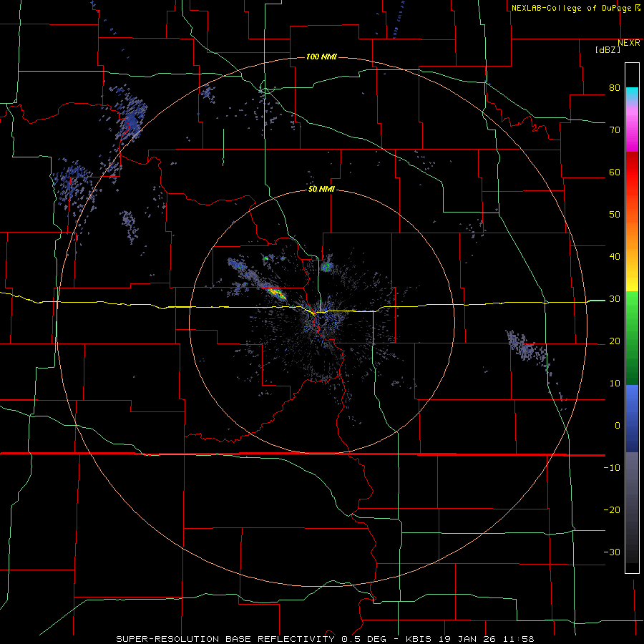Image resolution: width=644 pixels, height=644 pixels.
Task: Click the 60 value on the dBZ scale
Action: 615,172
